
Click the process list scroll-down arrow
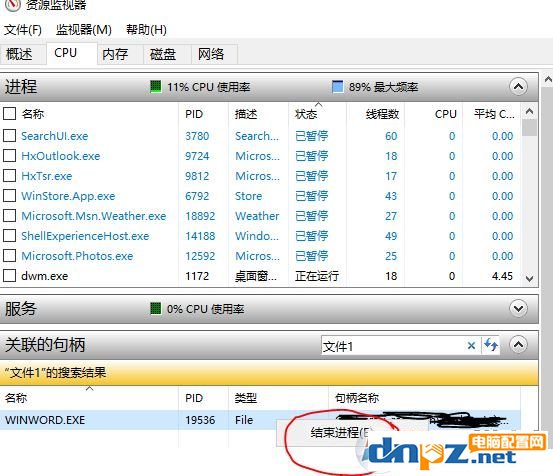(x=529, y=279)
